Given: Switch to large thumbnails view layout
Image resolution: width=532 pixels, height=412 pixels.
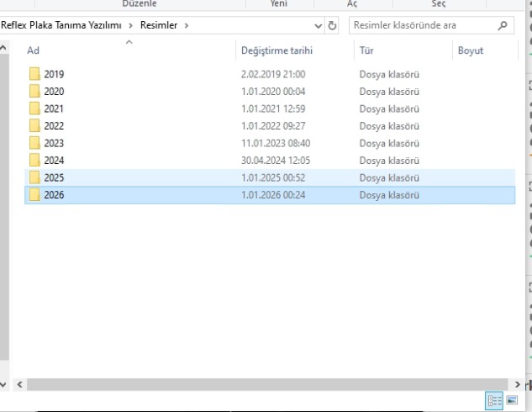Looking at the screenshot, I should point(512,400).
